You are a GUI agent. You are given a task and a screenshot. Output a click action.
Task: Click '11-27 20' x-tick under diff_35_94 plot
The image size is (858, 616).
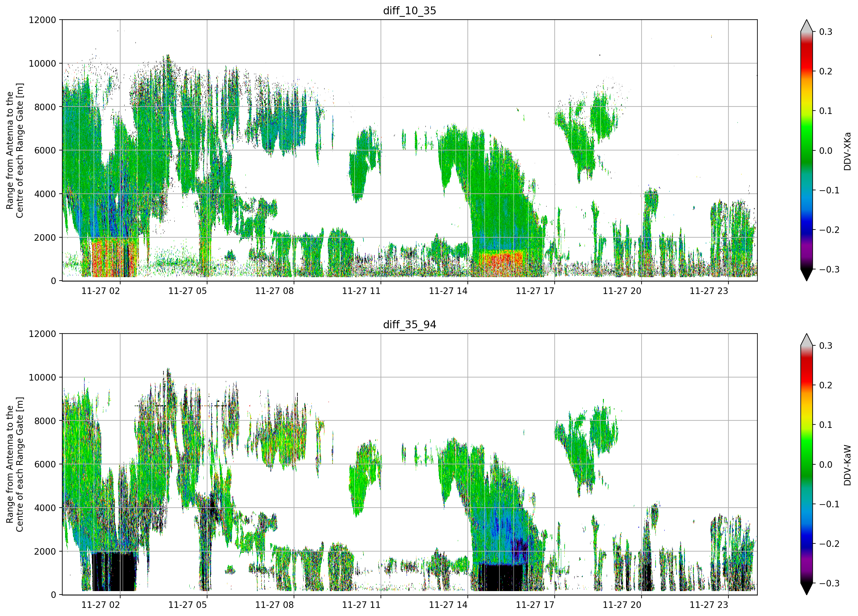(x=622, y=605)
